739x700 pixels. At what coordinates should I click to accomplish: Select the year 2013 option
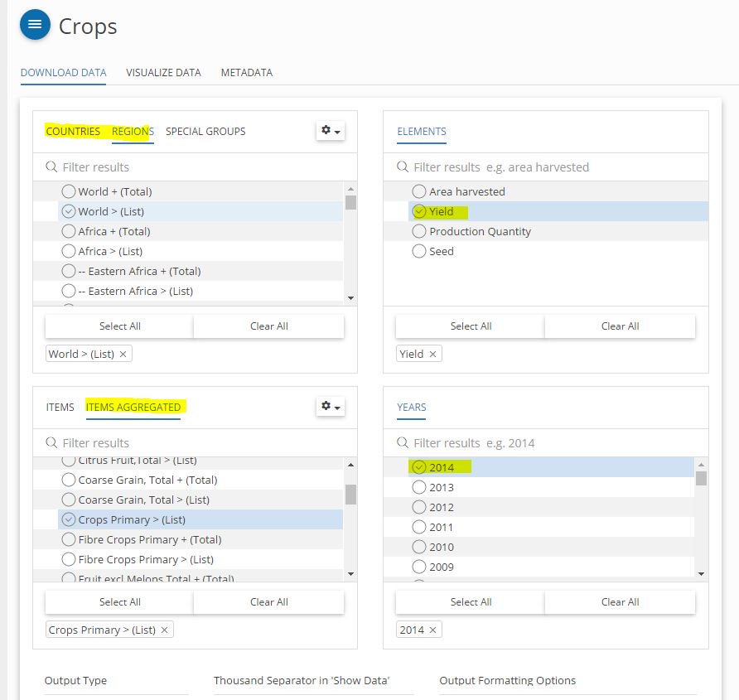pyautogui.click(x=419, y=487)
